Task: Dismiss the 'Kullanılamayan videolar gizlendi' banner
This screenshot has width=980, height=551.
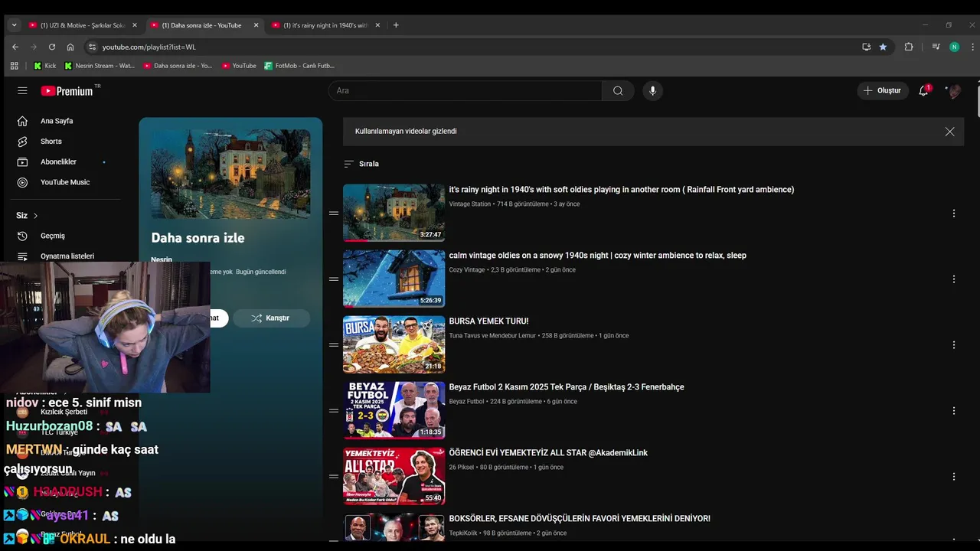Action: point(949,132)
